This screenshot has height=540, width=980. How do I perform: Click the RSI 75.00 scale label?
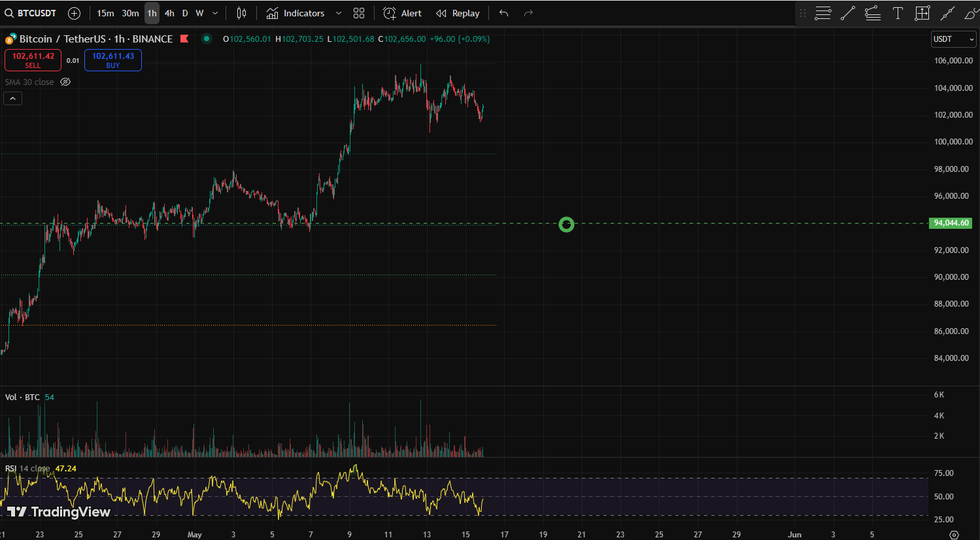(943, 473)
